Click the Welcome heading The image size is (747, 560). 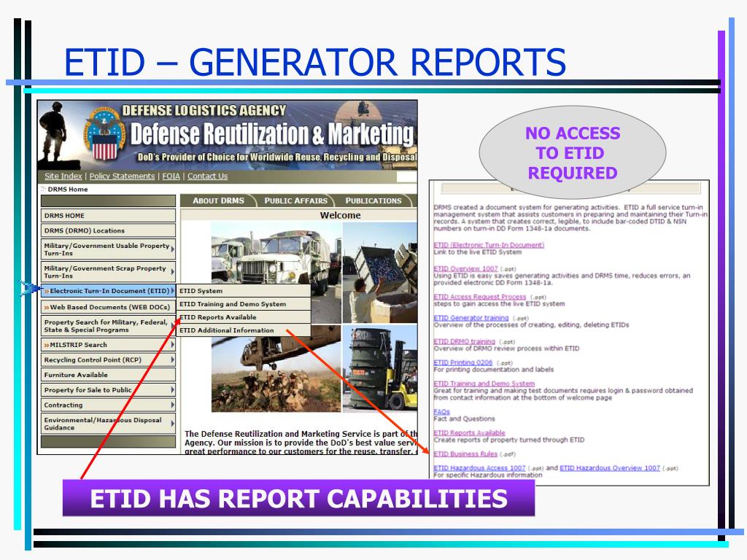click(340, 215)
